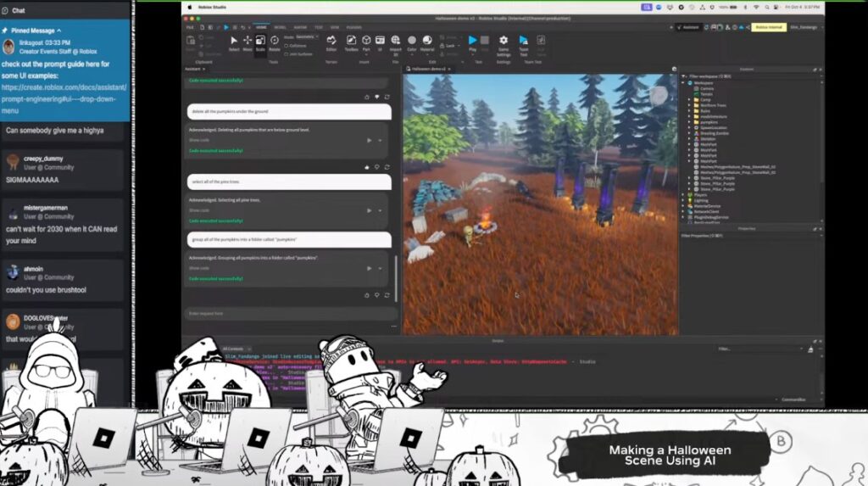Switch to the VIEW ribbon tab
This screenshot has height=486, width=868.
[x=334, y=27]
